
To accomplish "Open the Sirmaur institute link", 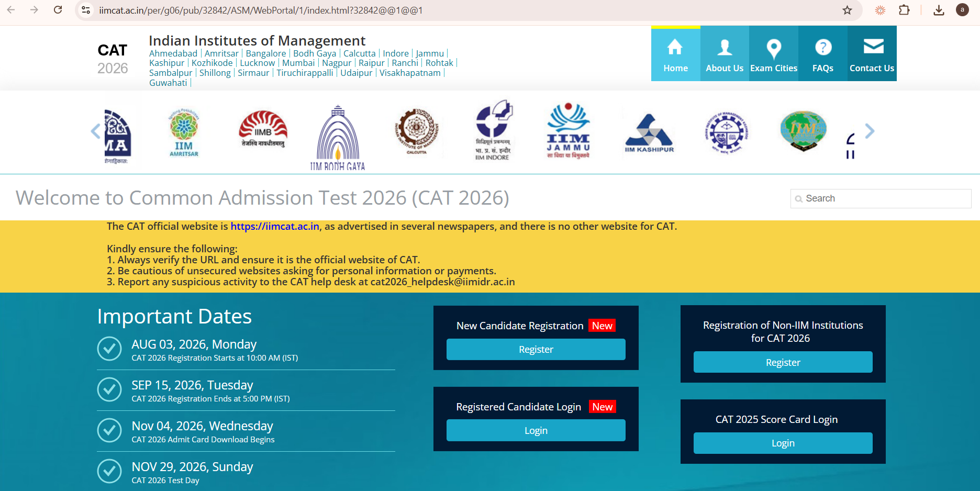I will click(253, 73).
